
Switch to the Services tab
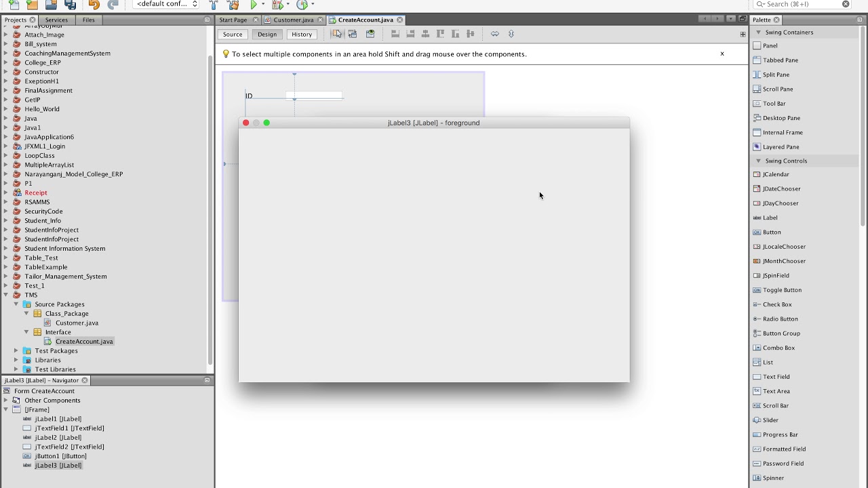coord(56,20)
